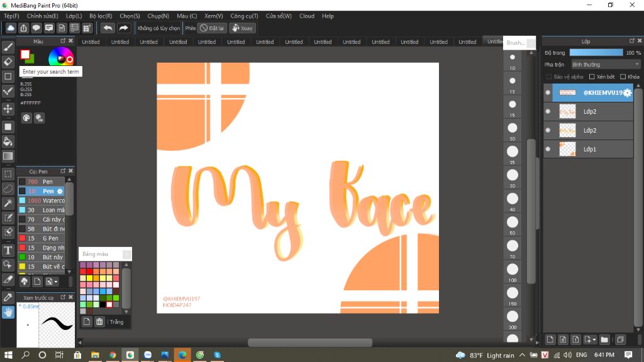Open gear settings on the @KHIEMVU19 layer
This screenshot has height=362, width=644.
[627, 93]
